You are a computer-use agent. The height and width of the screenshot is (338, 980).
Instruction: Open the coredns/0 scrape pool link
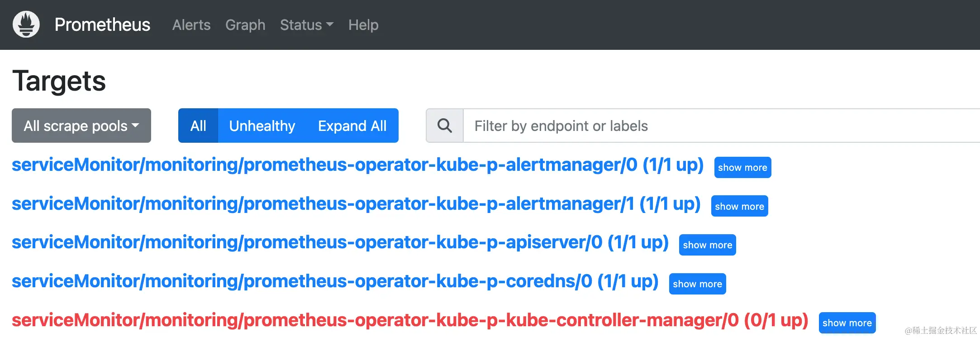(x=335, y=281)
